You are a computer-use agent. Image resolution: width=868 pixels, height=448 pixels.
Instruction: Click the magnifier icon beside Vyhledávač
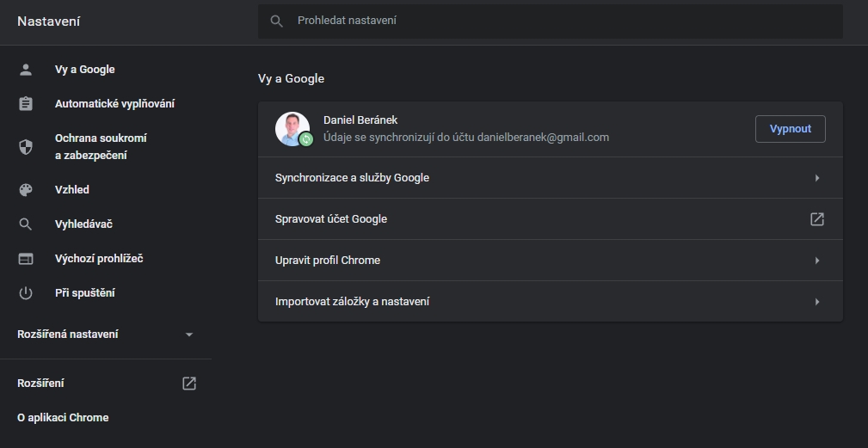pyautogui.click(x=26, y=224)
